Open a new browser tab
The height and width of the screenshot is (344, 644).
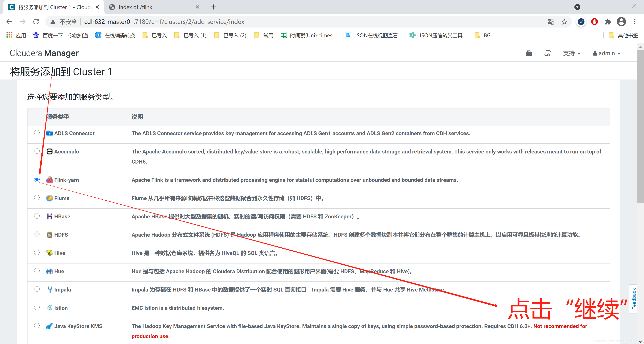213,7
